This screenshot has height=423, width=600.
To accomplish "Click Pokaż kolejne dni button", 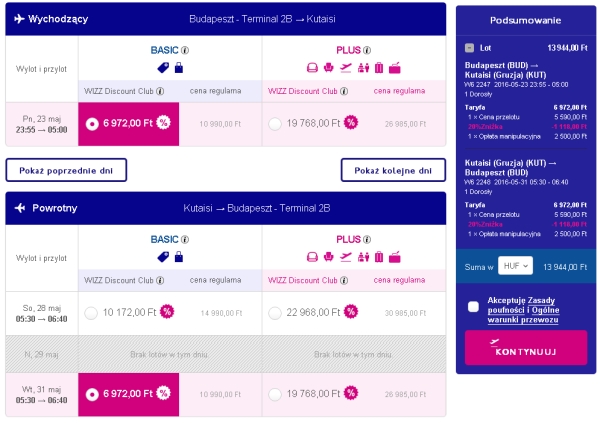I will point(393,170).
